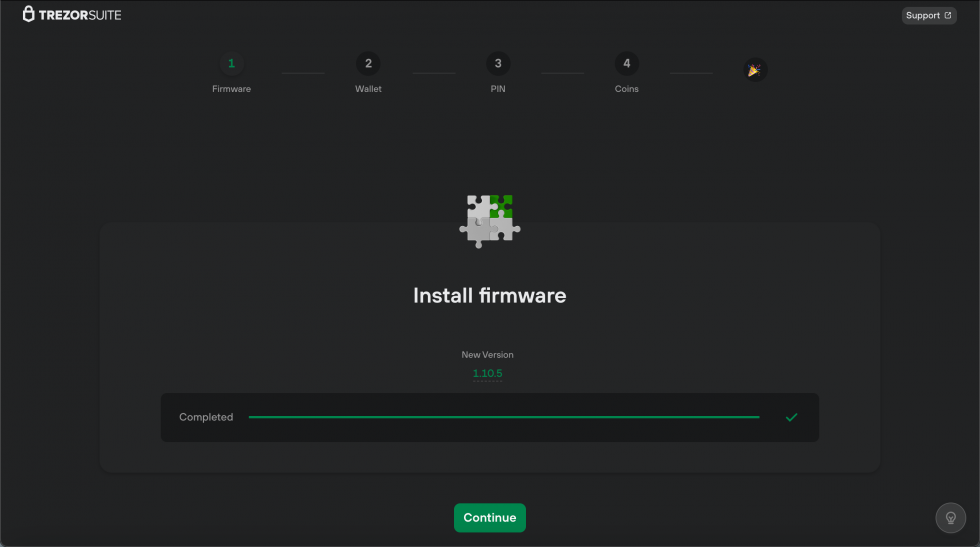Image resolution: width=980 pixels, height=547 pixels.
Task: Click the green completed checkmark
Action: tap(791, 417)
